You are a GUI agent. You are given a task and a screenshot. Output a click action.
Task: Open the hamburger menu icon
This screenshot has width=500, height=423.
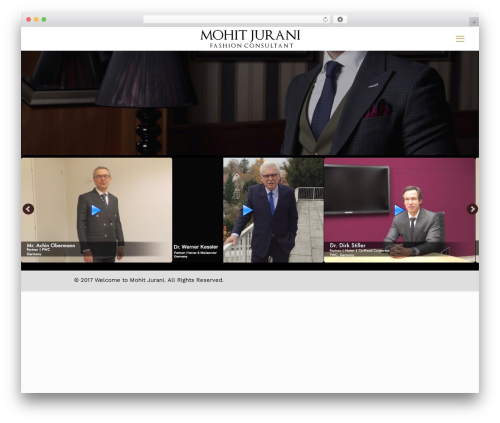point(460,39)
